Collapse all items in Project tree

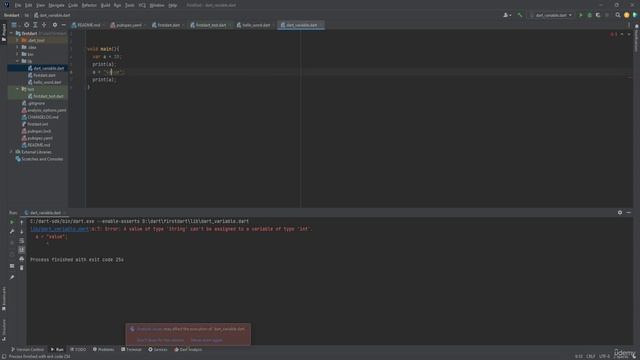click(44, 25)
